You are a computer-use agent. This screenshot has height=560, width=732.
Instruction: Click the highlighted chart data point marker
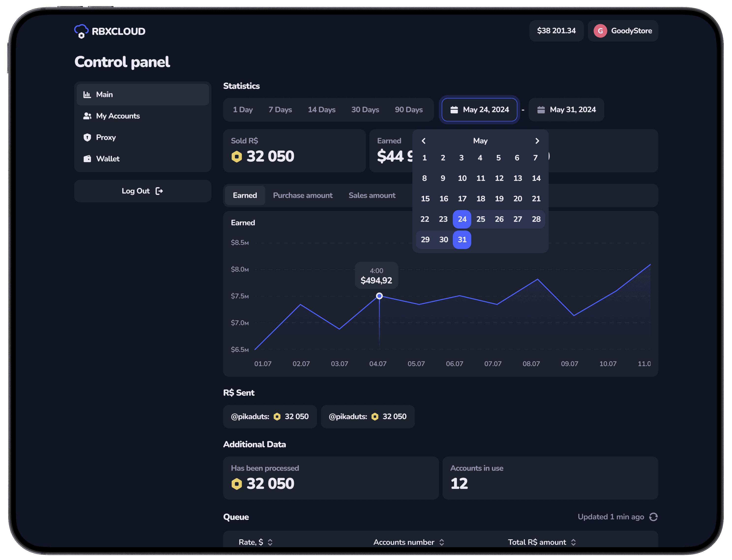pos(379,296)
